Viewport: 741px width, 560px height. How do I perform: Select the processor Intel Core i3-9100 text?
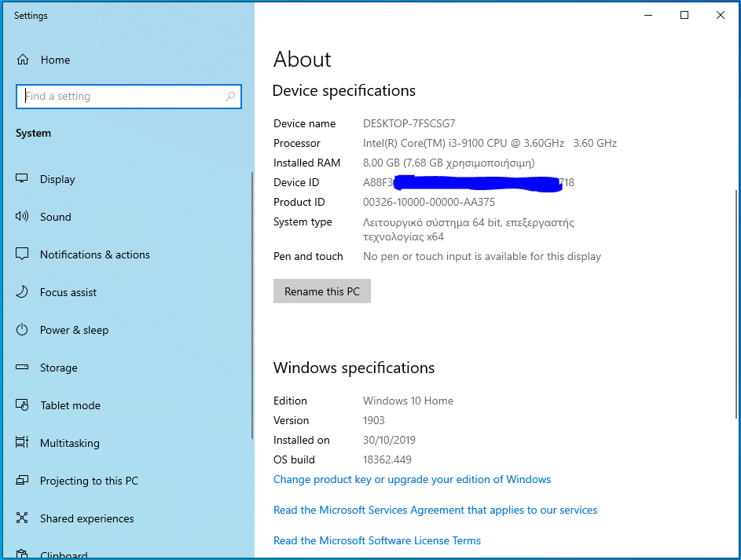click(x=490, y=143)
